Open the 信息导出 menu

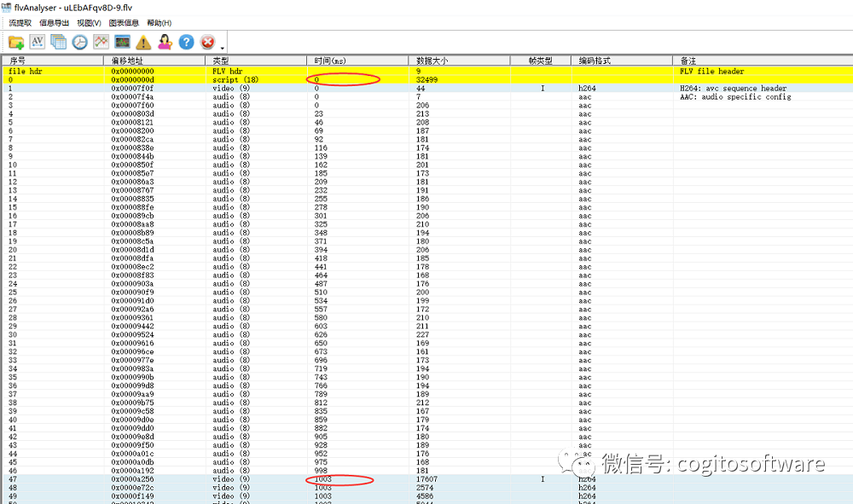54,23
